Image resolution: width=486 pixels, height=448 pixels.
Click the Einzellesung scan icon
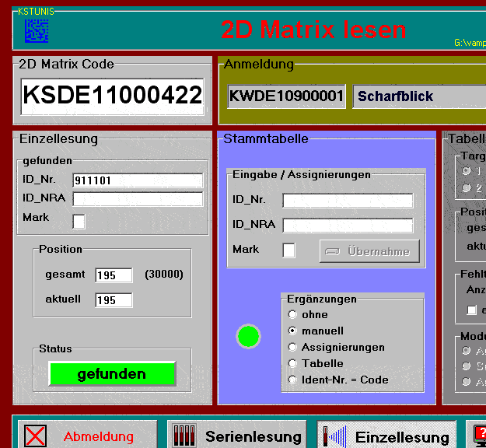pyautogui.click(x=334, y=436)
